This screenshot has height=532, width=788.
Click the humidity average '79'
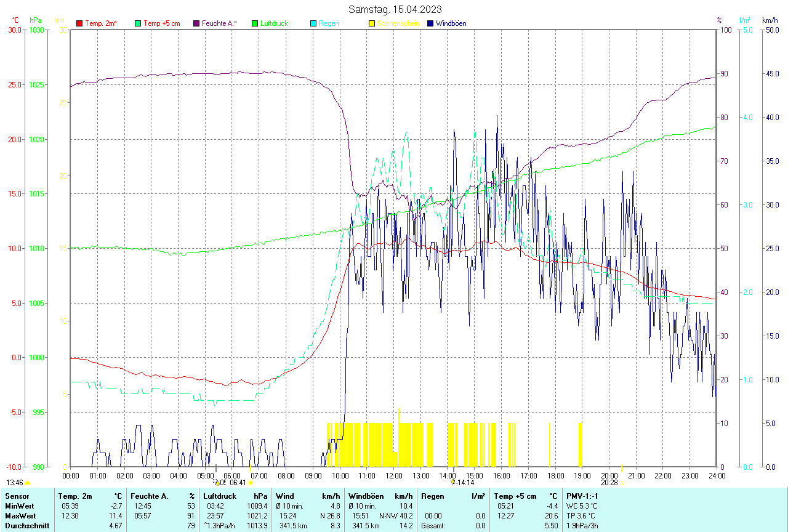pos(191,526)
